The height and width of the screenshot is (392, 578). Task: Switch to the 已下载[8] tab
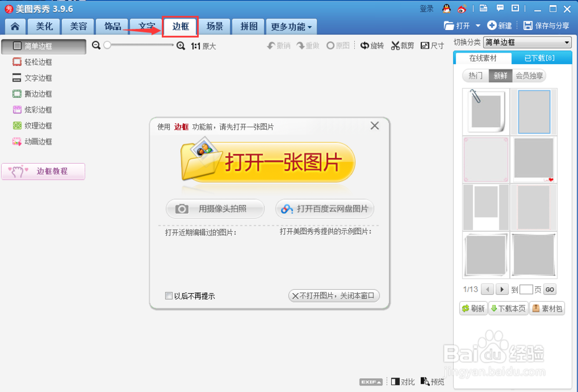pyautogui.click(x=539, y=58)
